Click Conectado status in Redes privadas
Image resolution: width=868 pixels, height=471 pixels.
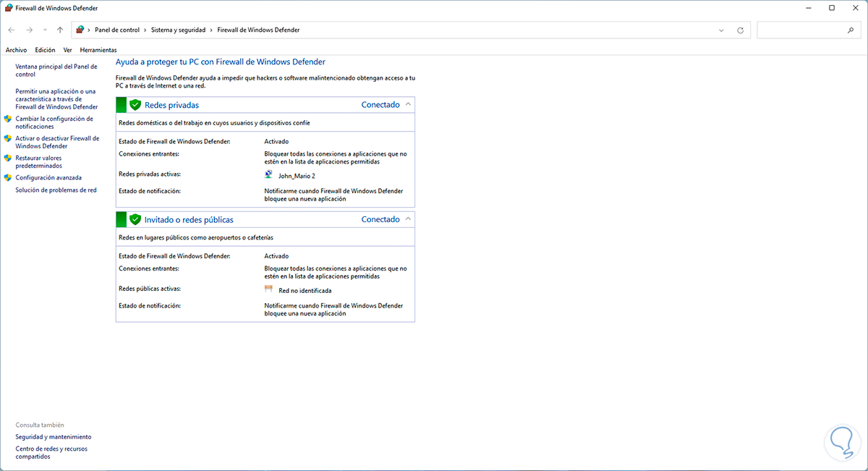(x=380, y=105)
